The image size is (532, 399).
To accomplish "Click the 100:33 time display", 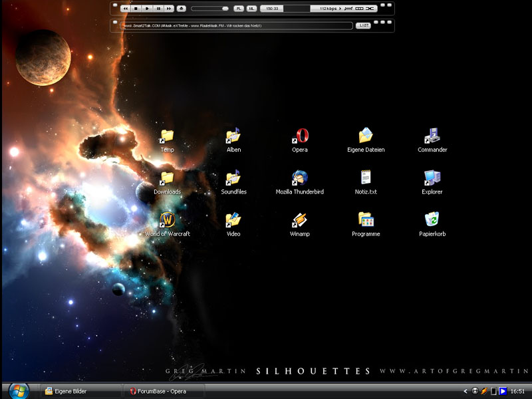I will 272,9.
